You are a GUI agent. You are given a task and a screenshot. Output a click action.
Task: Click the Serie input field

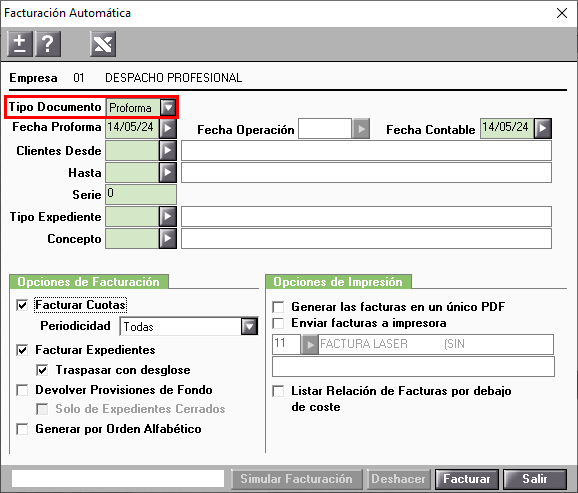point(141,194)
